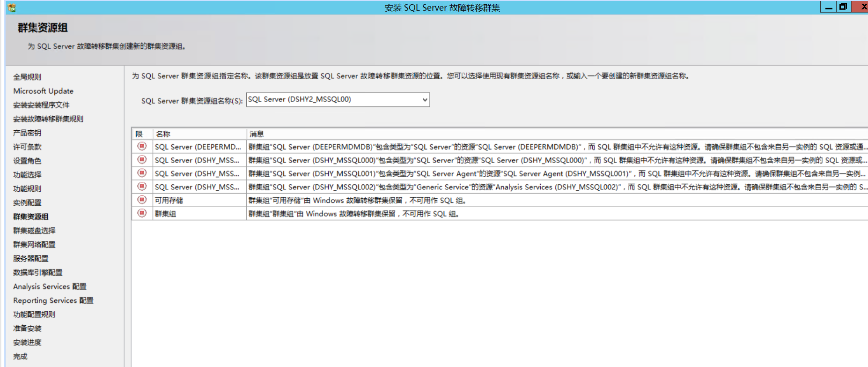
Task: Open the 功能选择 step
Action: (27, 175)
